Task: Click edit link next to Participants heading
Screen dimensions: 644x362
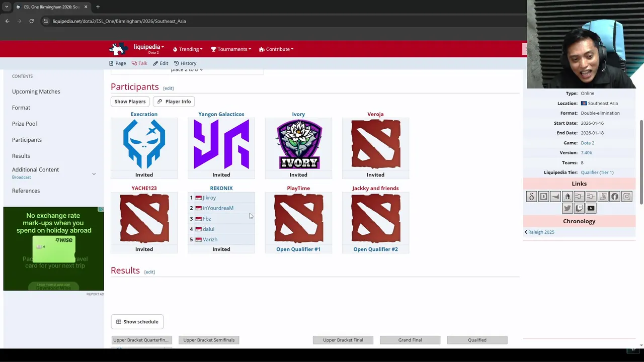Action: click(x=168, y=88)
